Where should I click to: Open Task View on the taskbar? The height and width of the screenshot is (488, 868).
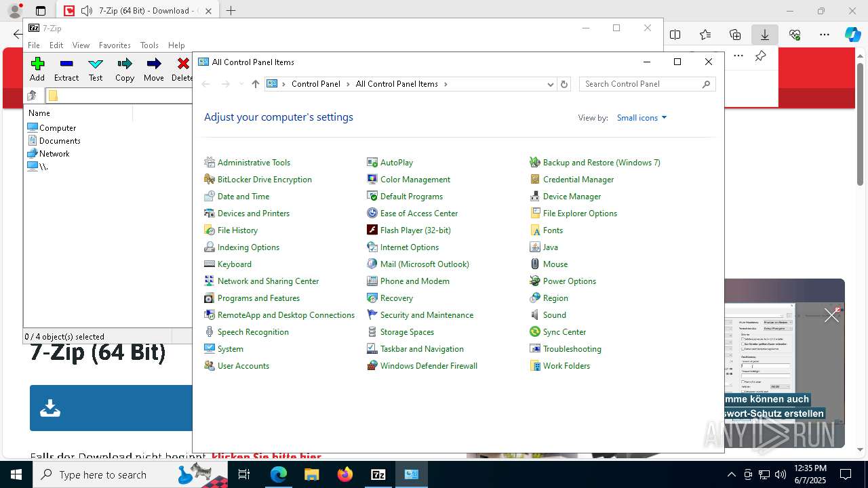coord(244,474)
